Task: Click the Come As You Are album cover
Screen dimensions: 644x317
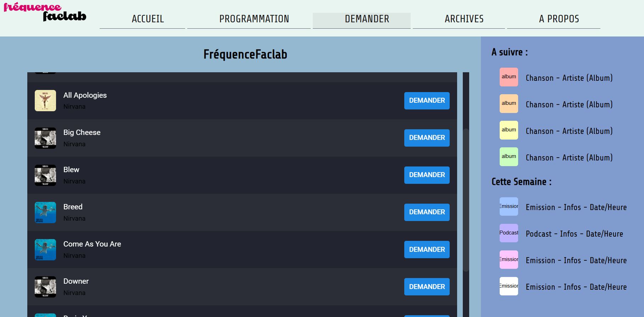Action: [45, 249]
